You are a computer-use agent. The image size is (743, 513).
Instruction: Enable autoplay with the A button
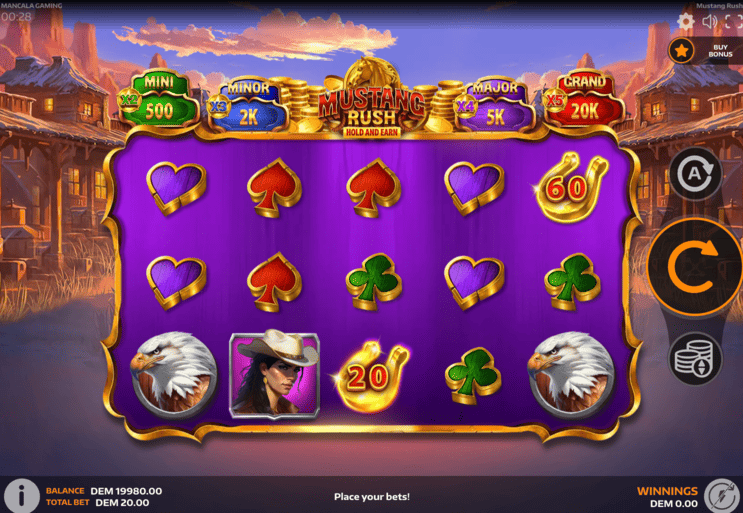695,174
